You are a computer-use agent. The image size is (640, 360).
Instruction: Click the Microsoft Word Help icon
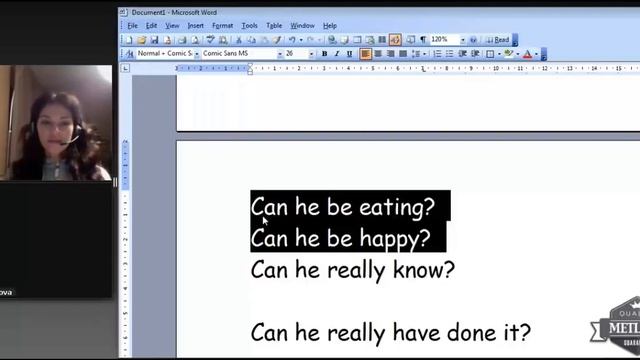[473, 40]
